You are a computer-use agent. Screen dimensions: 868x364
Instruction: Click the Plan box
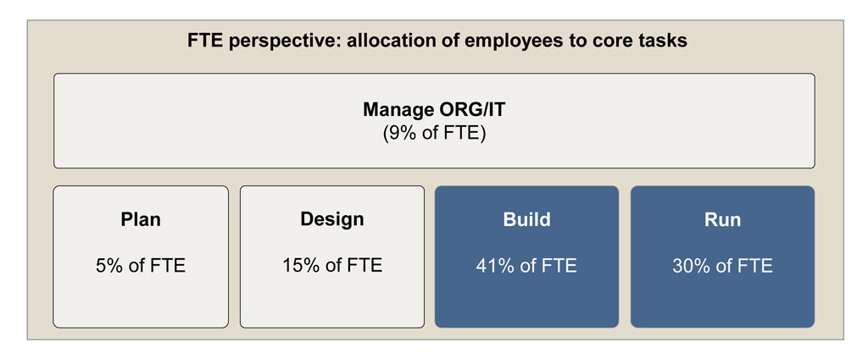click(x=141, y=256)
